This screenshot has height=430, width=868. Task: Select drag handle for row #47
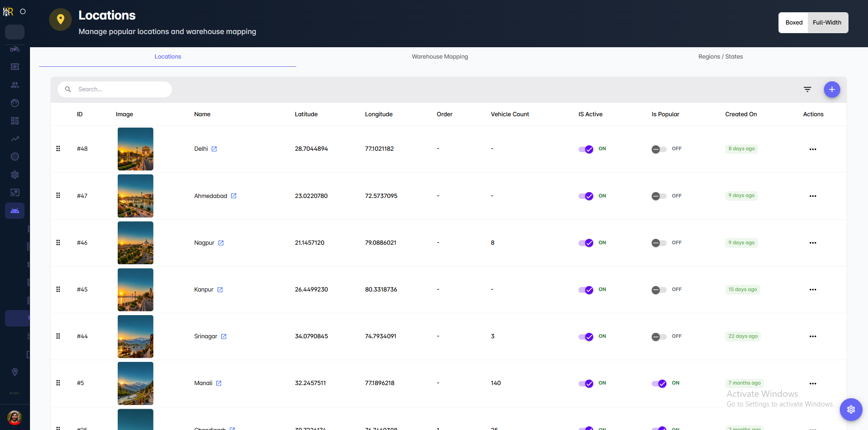click(58, 195)
